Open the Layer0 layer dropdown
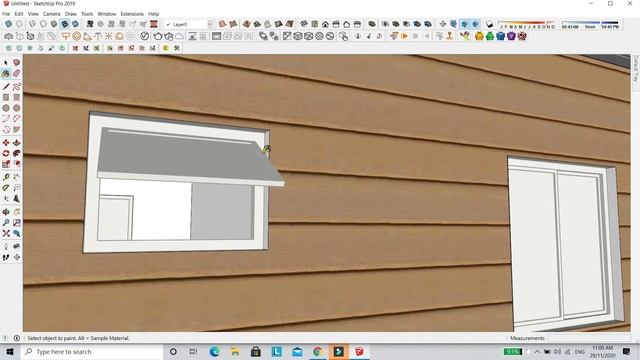The width and height of the screenshot is (640, 360). tap(189, 24)
